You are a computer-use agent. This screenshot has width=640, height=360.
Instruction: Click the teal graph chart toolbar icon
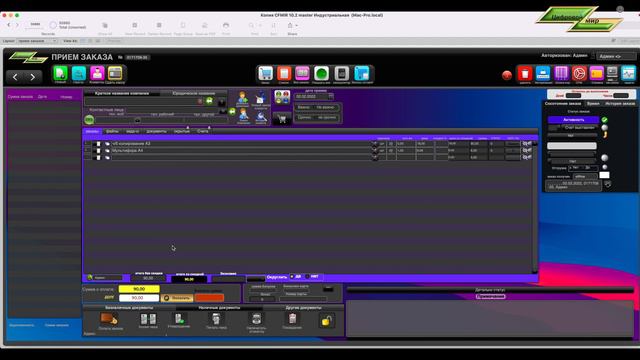coord(629,73)
